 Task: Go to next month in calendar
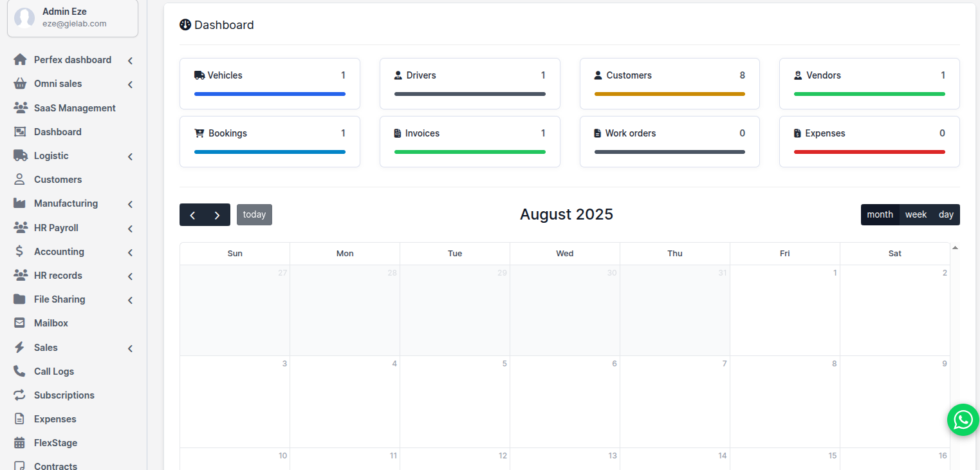[x=217, y=215]
